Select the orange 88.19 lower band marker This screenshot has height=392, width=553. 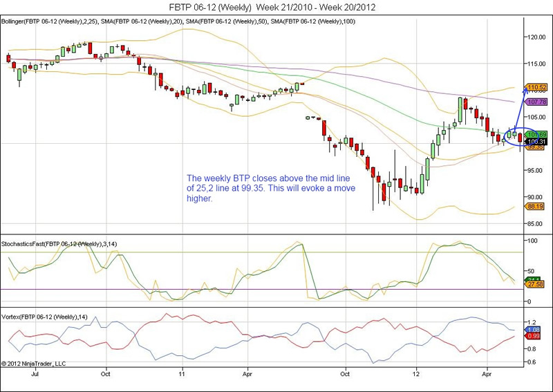coord(535,206)
